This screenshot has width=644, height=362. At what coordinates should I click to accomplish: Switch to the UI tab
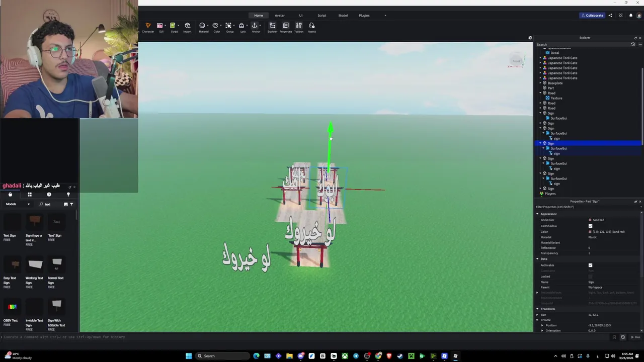click(301, 16)
